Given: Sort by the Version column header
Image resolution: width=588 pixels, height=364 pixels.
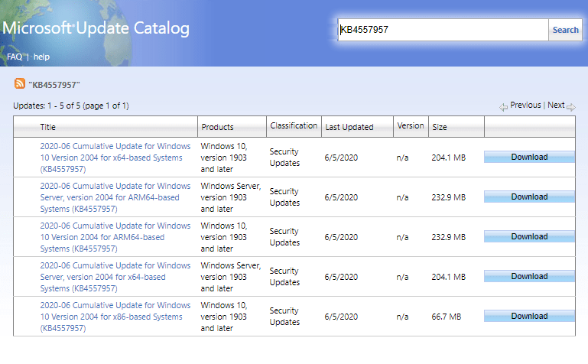Looking at the screenshot, I should 411,125.
